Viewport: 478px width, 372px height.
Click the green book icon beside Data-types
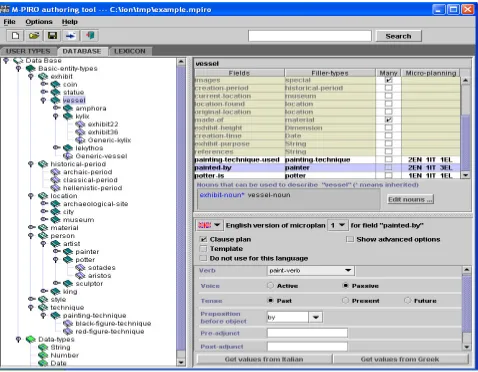[31, 339]
